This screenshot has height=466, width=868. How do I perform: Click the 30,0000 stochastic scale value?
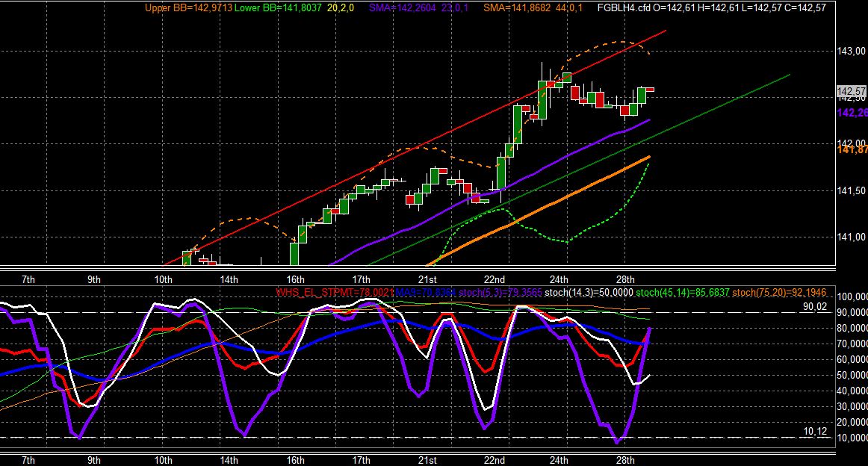point(852,406)
